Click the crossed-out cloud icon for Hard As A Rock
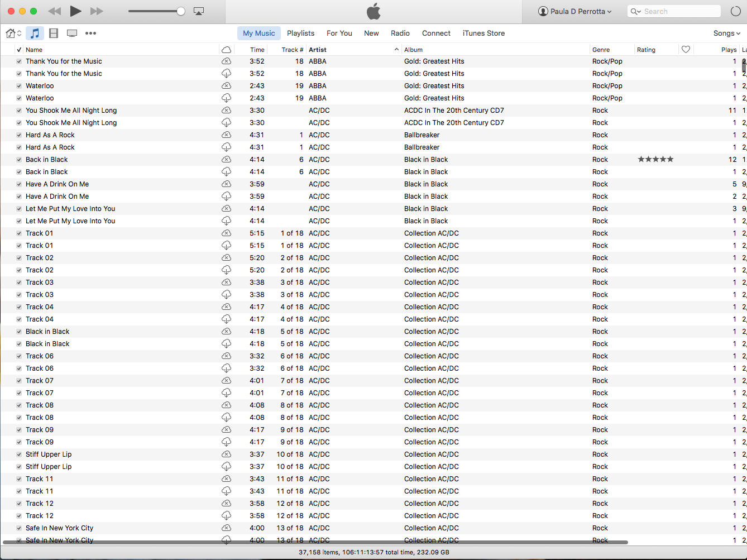 [226, 135]
